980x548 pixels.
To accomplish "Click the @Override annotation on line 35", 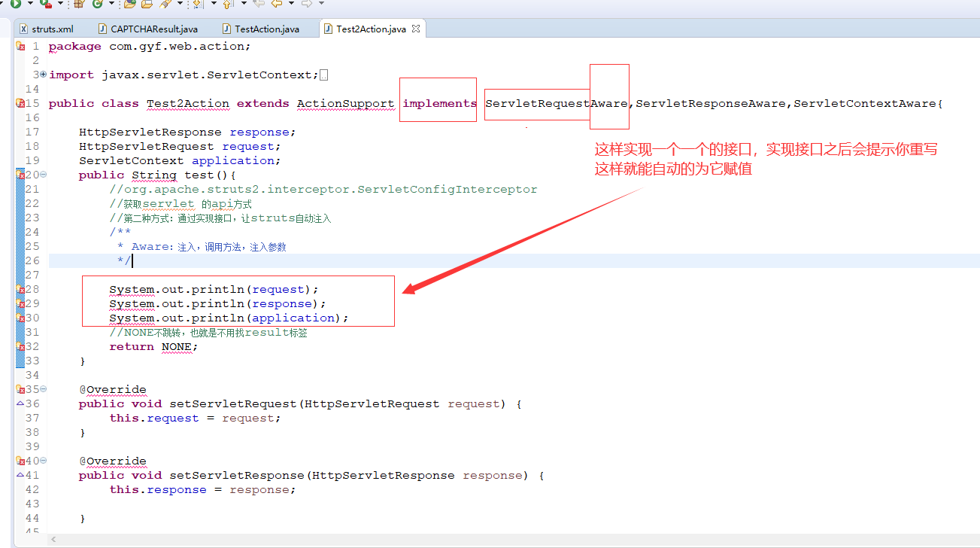I will (x=113, y=390).
